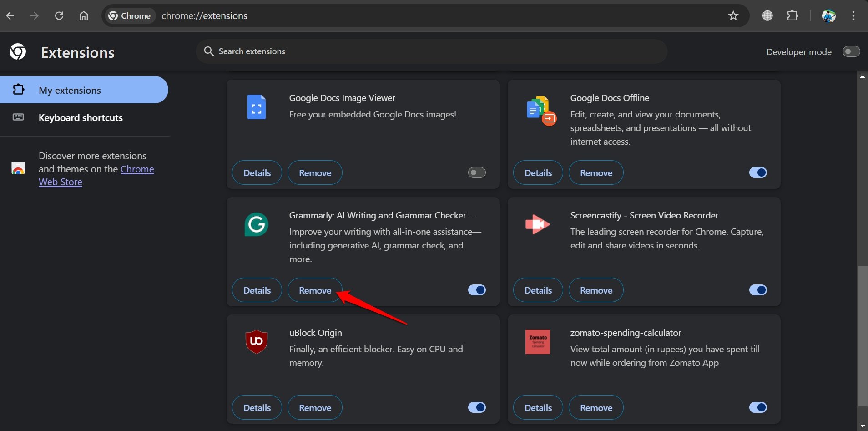The width and height of the screenshot is (868, 431).
Task: Open Details for Grammarly
Action: click(x=257, y=290)
